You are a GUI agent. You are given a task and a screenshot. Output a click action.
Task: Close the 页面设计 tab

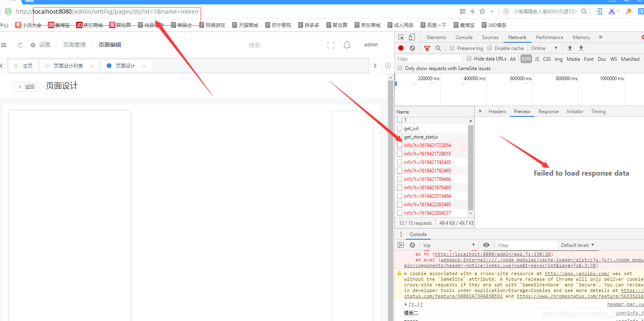pos(144,66)
